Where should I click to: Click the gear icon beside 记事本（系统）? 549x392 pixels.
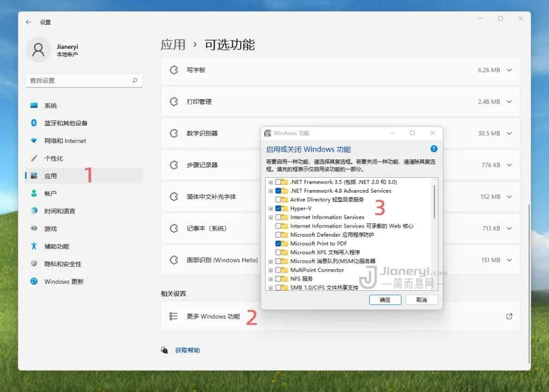pyautogui.click(x=174, y=228)
